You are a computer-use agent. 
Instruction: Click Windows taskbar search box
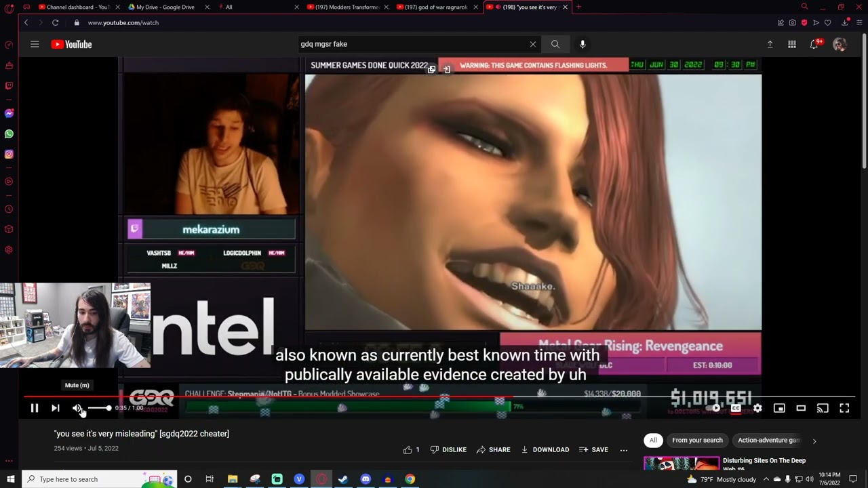click(x=99, y=479)
